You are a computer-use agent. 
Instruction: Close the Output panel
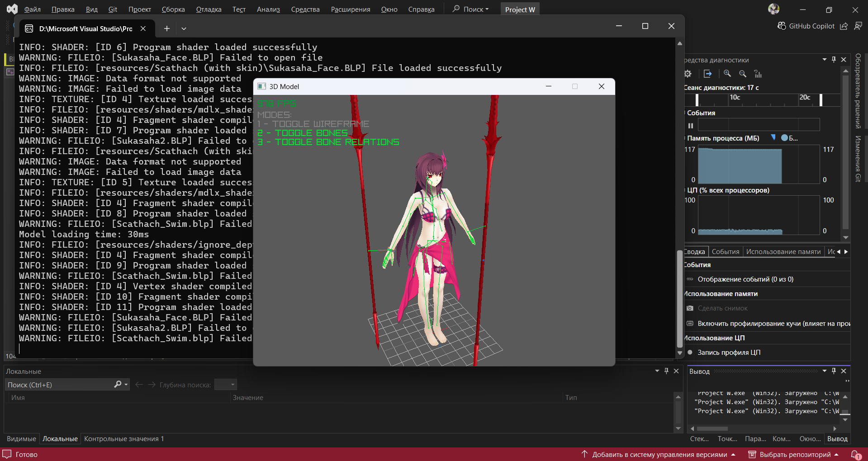(x=844, y=371)
